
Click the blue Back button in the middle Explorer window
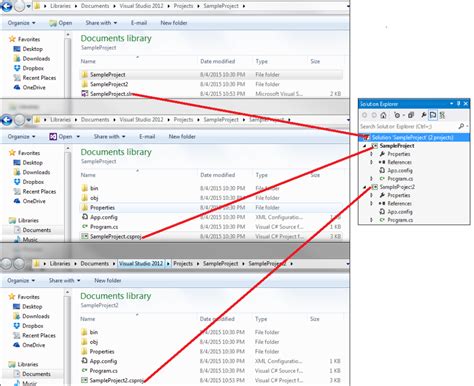pyautogui.click(x=7, y=120)
